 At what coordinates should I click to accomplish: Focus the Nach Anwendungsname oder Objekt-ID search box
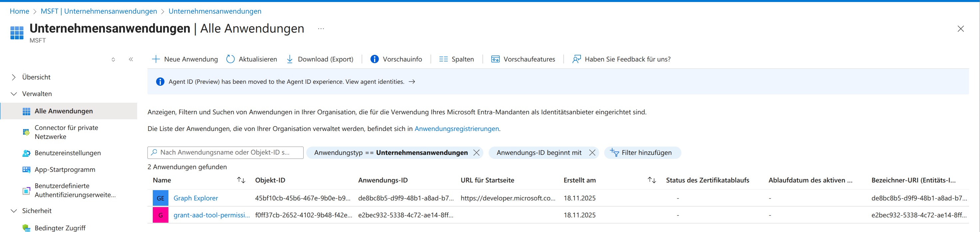coord(226,153)
